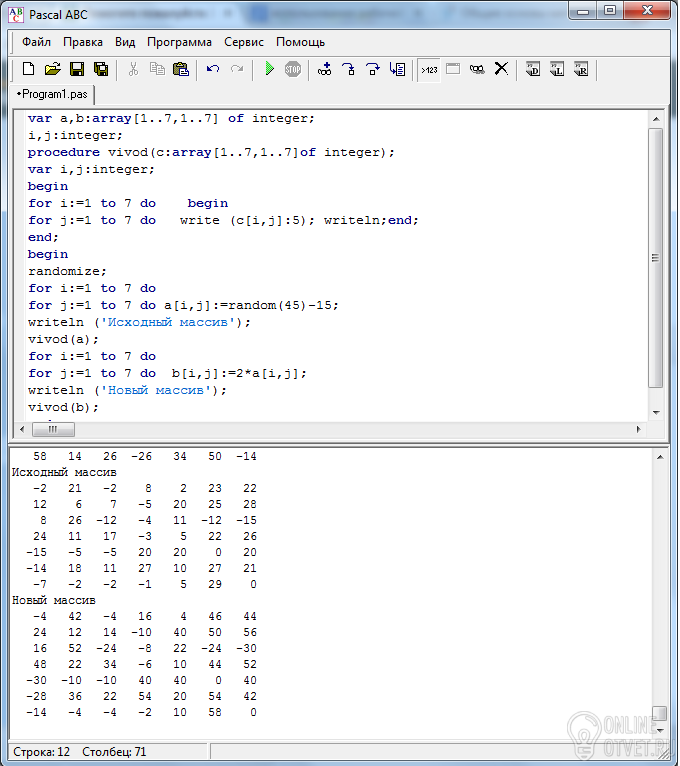Open the Программа menu
The width and height of the screenshot is (680, 766).
pyautogui.click(x=179, y=43)
